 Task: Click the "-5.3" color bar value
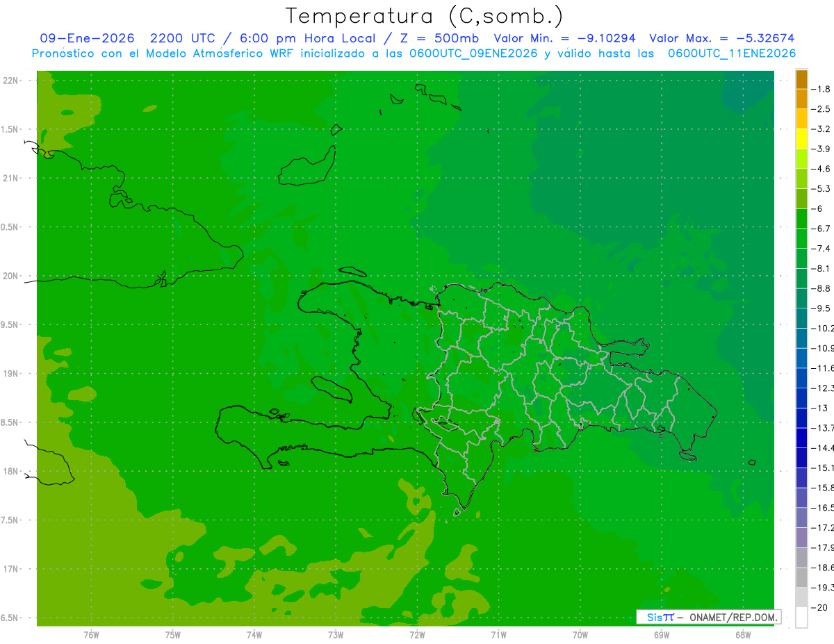click(821, 189)
